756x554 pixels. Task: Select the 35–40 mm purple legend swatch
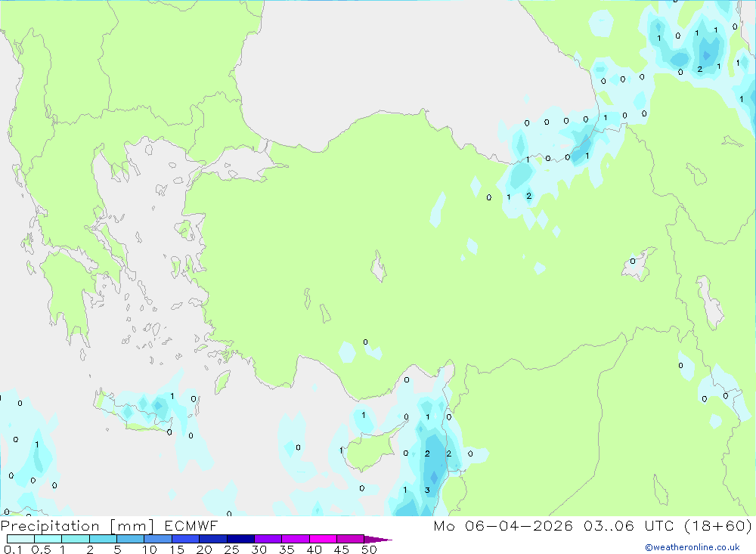tap(296, 539)
